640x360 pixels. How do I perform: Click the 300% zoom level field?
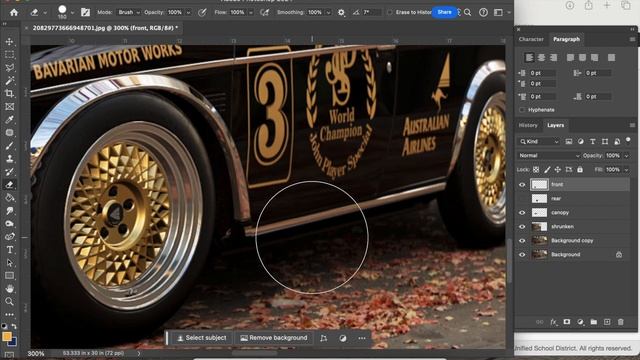pos(36,353)
